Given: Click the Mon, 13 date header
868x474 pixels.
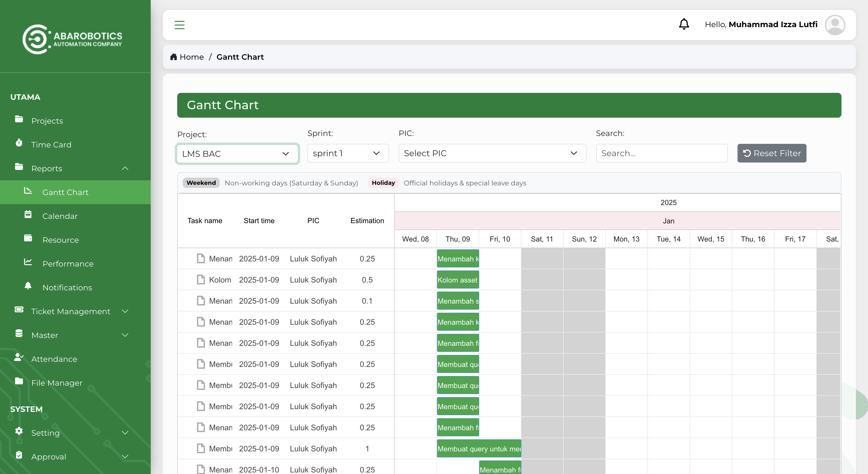Looking at the screenshot, I should coord(626,239).
